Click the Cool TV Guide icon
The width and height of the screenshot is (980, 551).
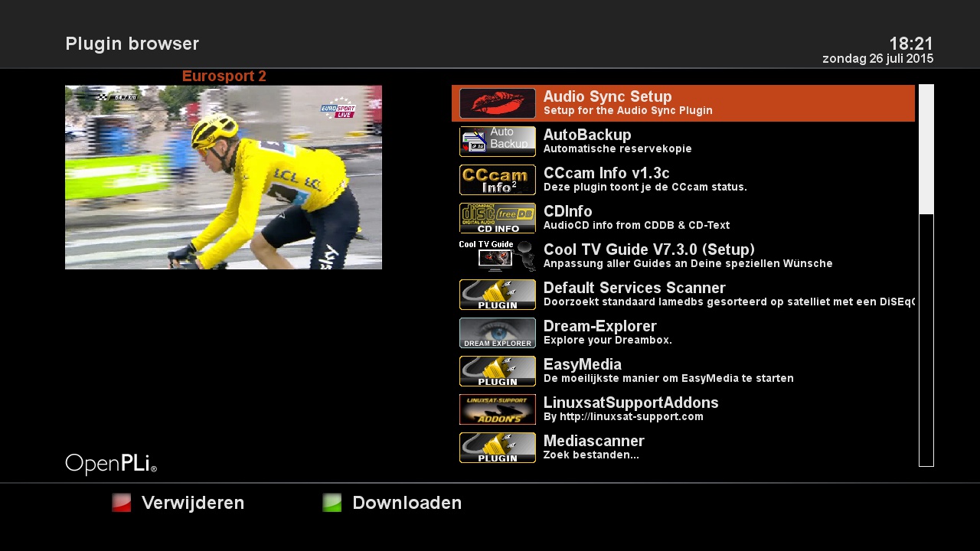[498, 256]
